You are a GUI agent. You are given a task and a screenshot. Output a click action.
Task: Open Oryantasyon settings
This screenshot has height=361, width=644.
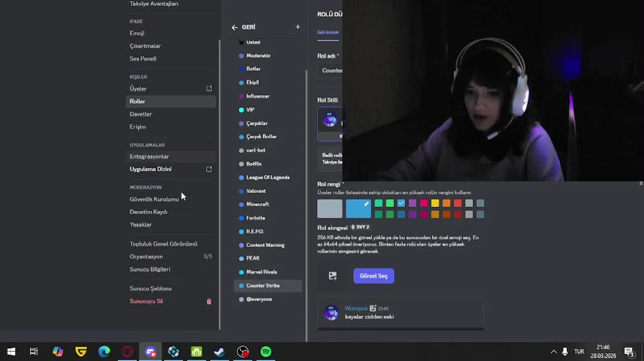[x=146, y=257]
